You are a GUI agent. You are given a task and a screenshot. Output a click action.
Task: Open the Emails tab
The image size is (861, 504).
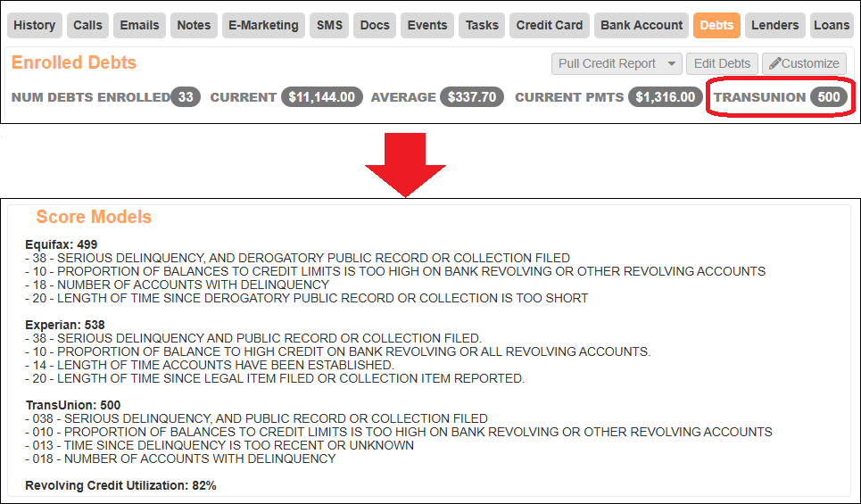(139, 25)
